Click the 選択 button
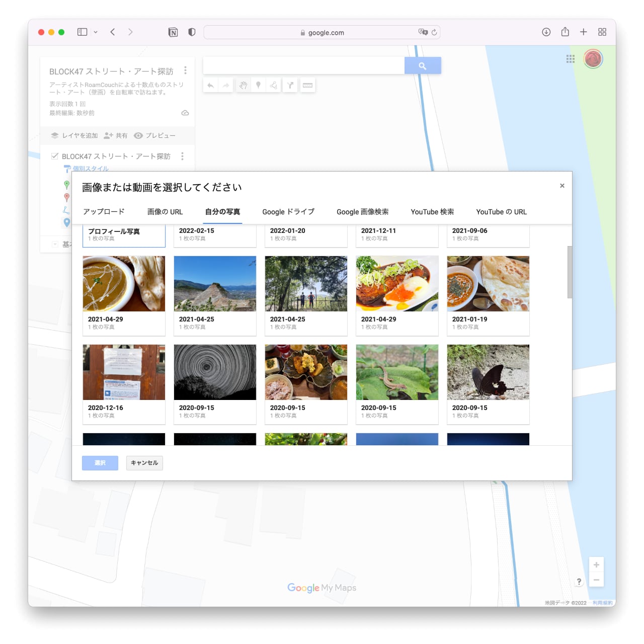The image size is (644, 644). coord(100,463)
